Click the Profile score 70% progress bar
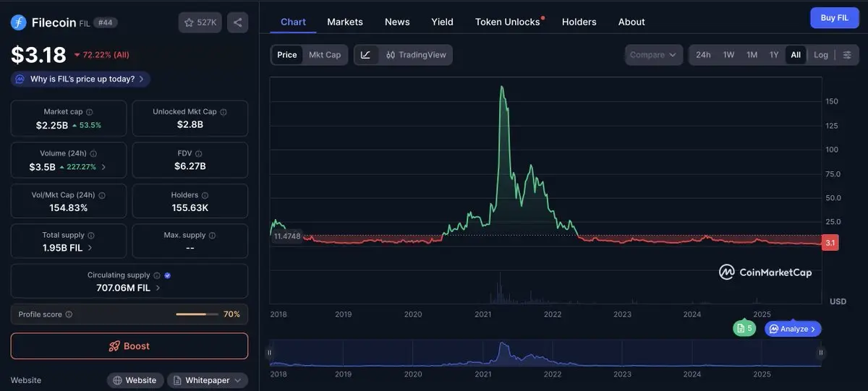The width and height of the screenshot is (868, 391). (197, 314)
